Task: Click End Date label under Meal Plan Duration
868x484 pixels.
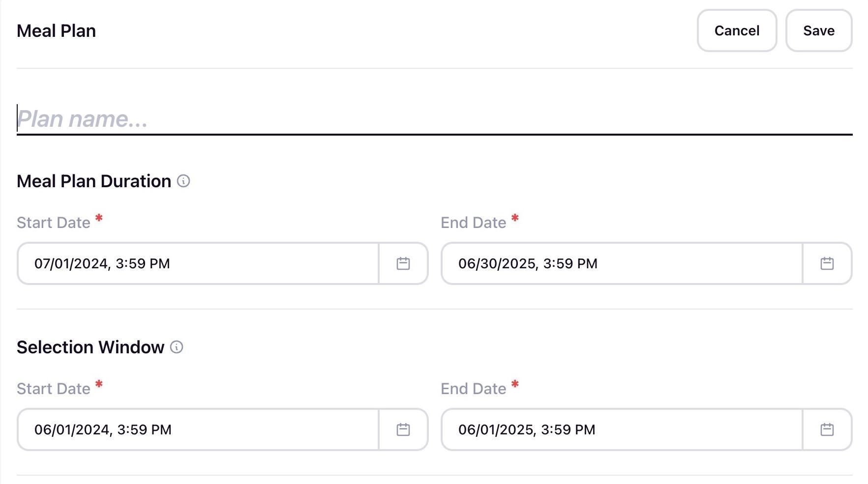Action: pyautogui.click(x=473, y=223)
